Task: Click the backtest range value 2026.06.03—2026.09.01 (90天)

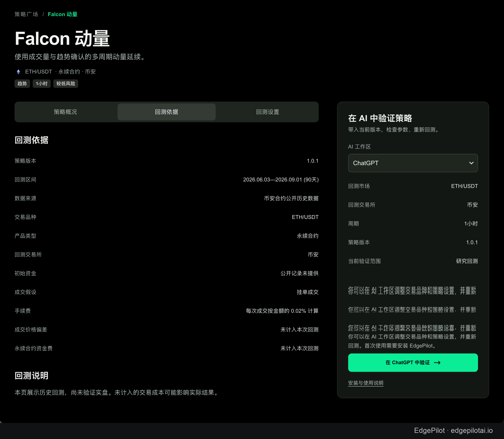Action: [x=281, y=180]
